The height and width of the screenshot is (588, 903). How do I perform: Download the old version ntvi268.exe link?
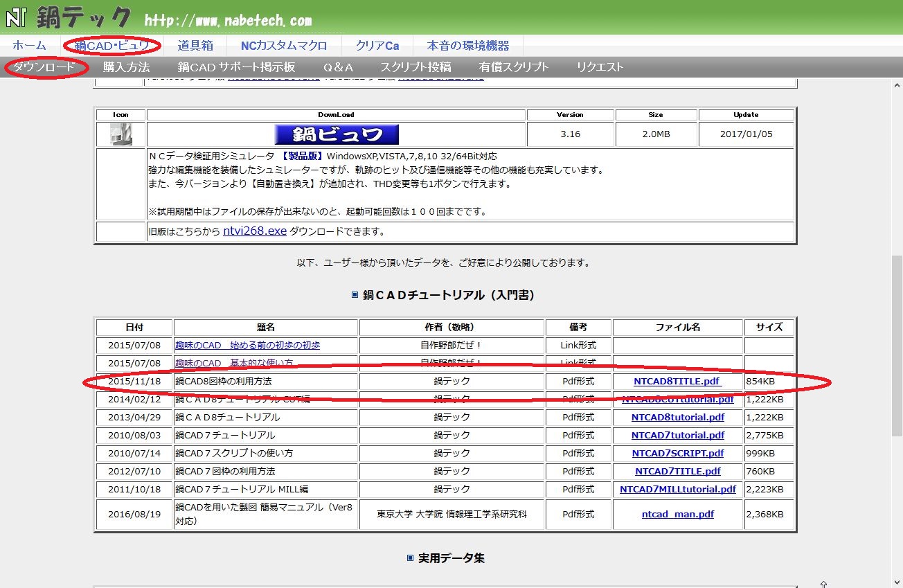coord(255,231)
